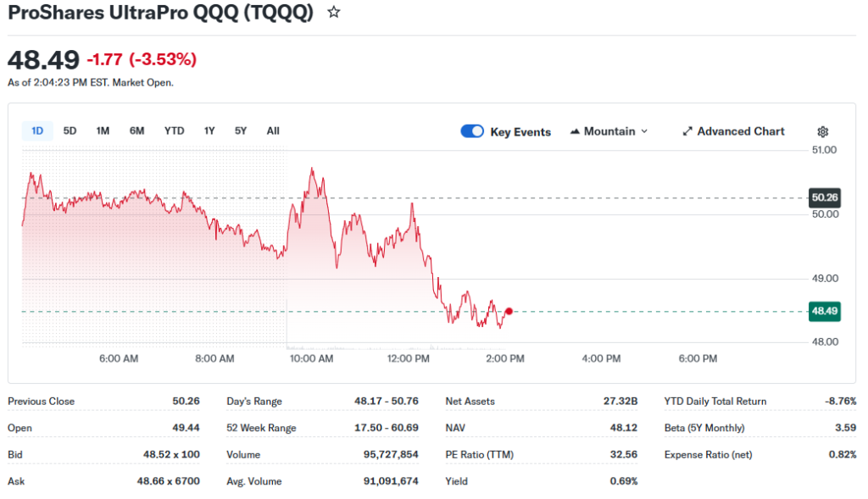The width and height of the screenshot is (868, 499).
Task: Show the YTD chart range
Action: [x=174, y=130]
